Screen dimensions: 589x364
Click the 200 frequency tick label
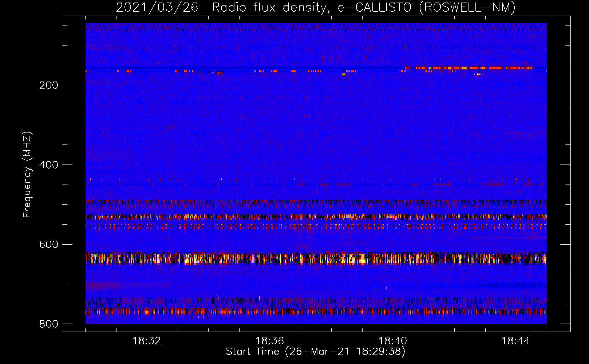point(49,85)
